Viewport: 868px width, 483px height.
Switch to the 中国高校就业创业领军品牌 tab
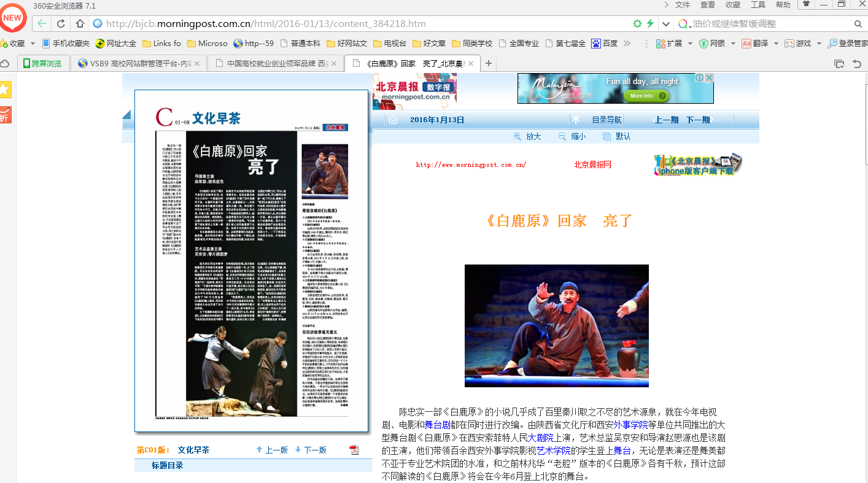pos(276,63)
